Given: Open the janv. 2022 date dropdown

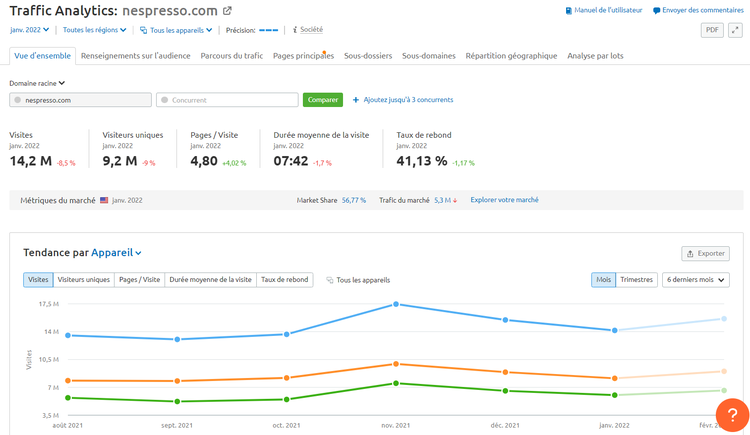Looking at the screenshot, I should click(30, 30).
